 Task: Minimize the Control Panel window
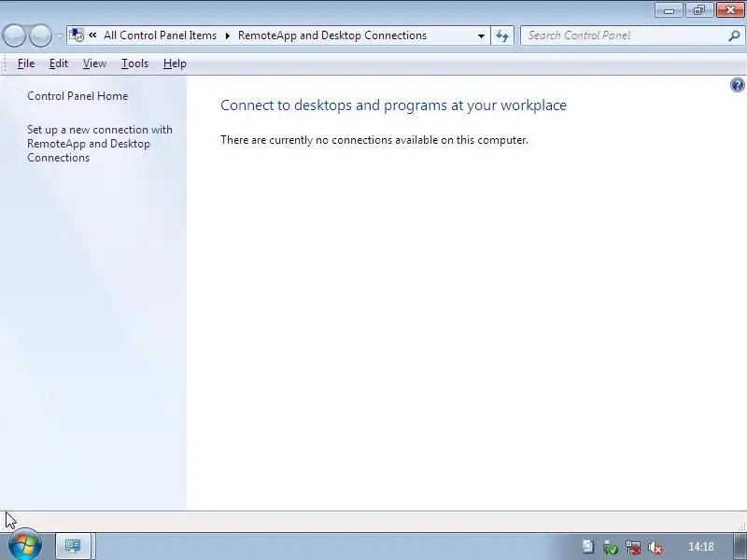[669, 10]
